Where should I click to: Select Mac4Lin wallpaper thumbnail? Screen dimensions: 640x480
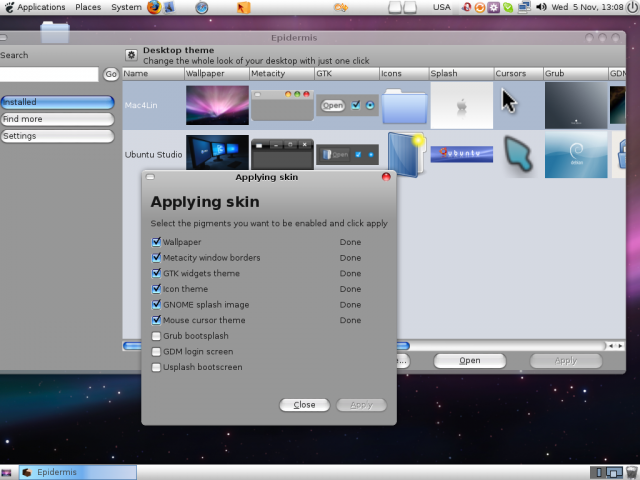tap(217, 105)
